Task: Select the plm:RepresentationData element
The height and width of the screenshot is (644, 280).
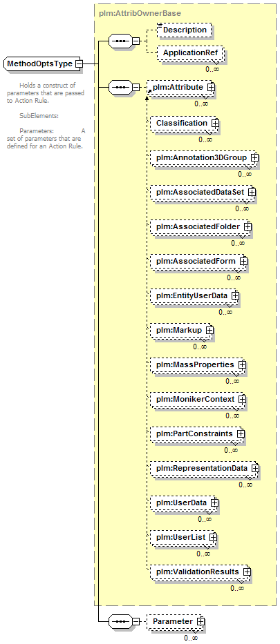Action: pyautogui.click(x=205, y=468)
